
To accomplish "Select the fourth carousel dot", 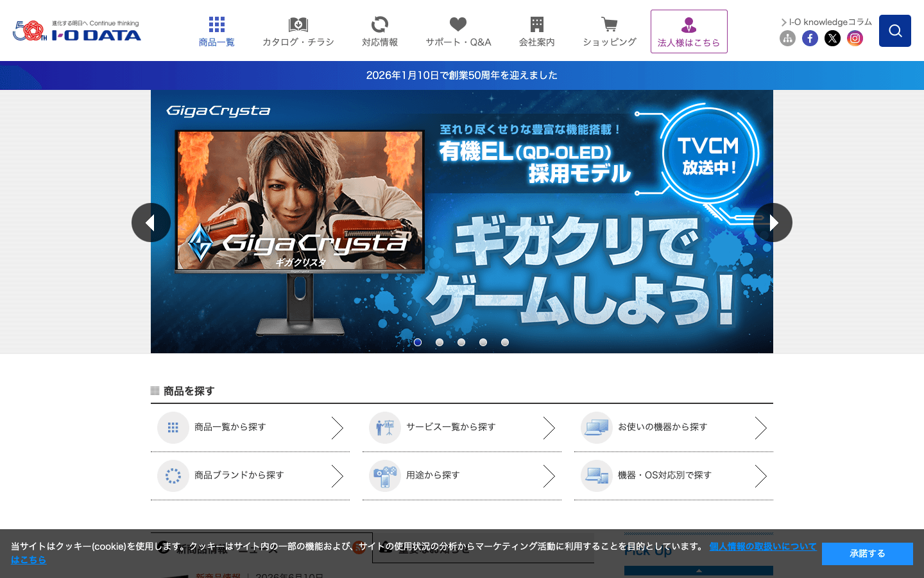I will 483,342.
